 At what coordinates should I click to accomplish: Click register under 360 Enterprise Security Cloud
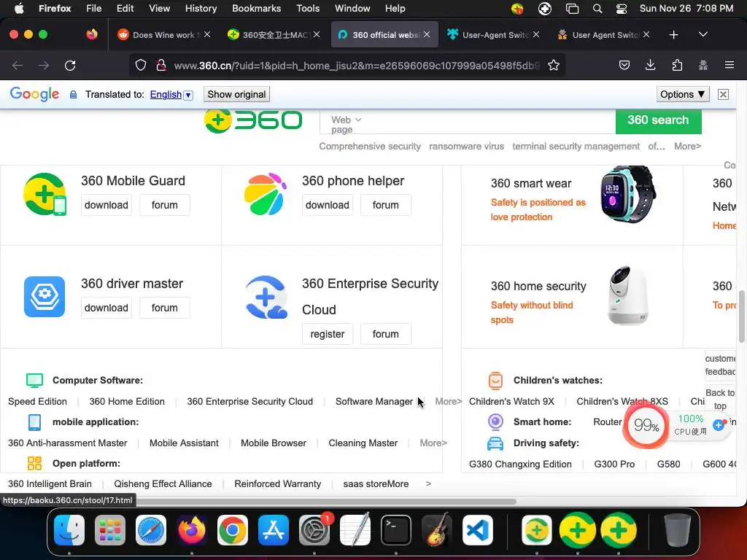328,334
